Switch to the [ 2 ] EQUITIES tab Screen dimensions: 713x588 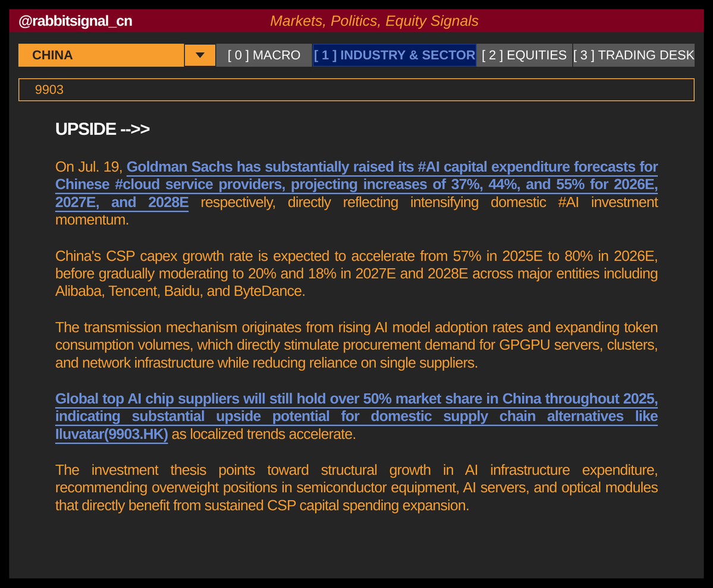pos(524,55)
